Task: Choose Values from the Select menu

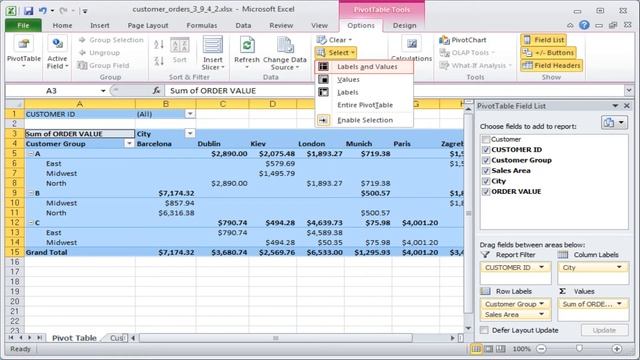Action: (x=364, y=80)
